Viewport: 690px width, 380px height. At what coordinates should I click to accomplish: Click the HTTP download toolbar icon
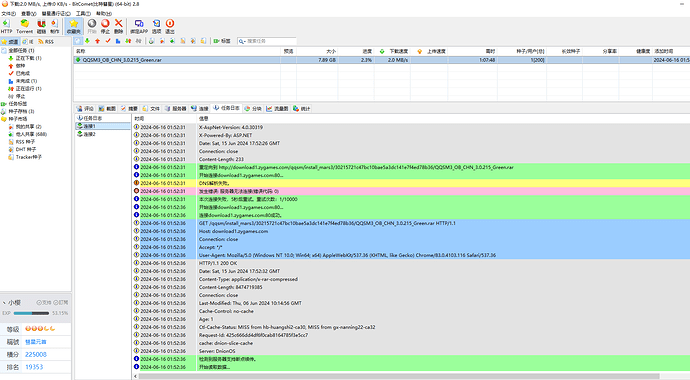pos(6,26)
